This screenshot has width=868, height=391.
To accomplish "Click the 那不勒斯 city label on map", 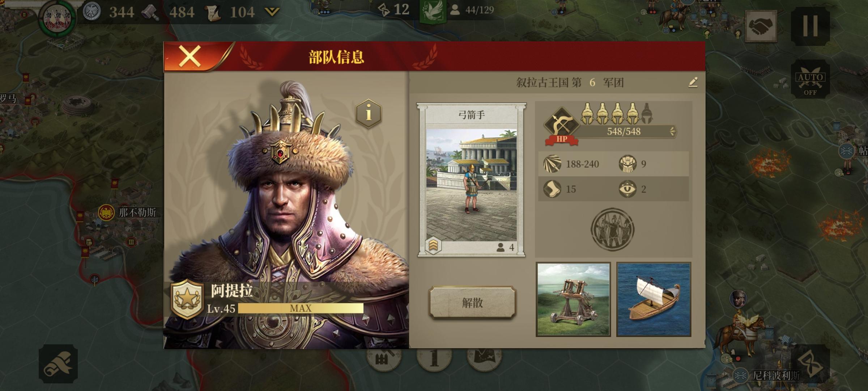I will click(x=137, y=212).
